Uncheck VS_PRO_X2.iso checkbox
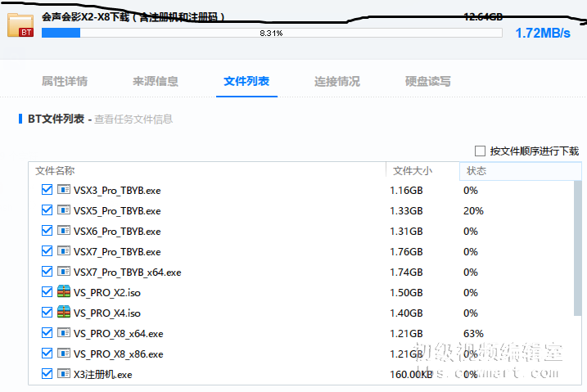 click(x=47, y=292)
